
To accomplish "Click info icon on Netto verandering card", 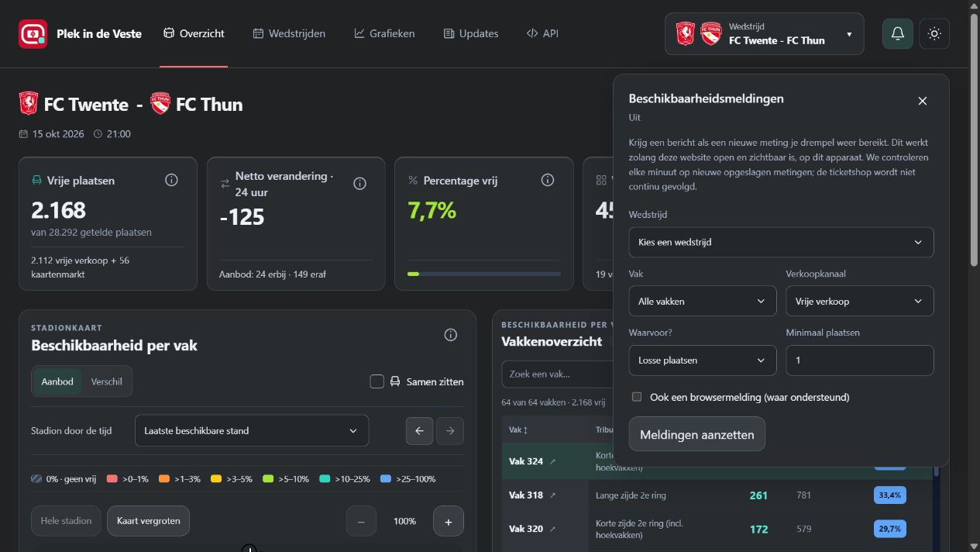I will click(359, 184).
